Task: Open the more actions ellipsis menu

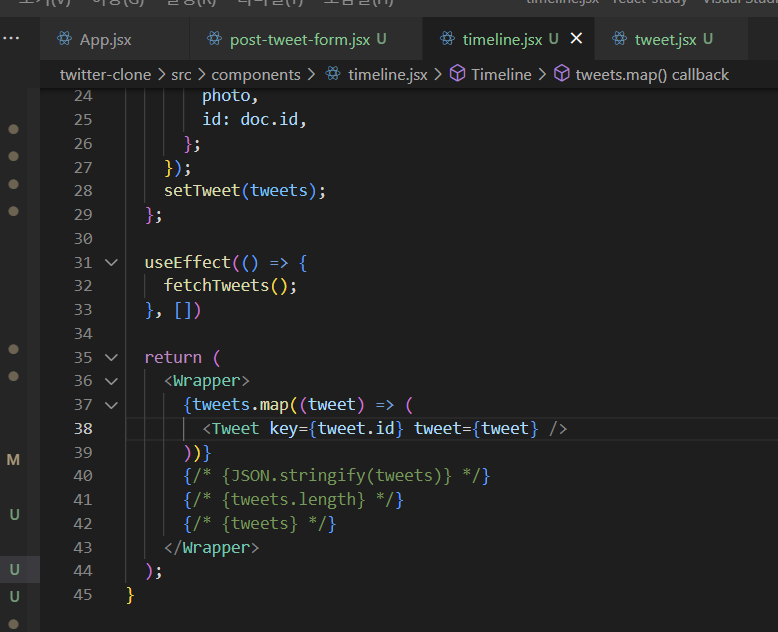Action: pos(11,38)
